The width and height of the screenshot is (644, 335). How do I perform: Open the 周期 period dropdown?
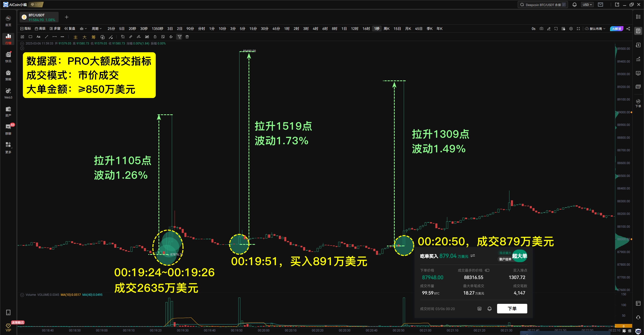point(97,29)
